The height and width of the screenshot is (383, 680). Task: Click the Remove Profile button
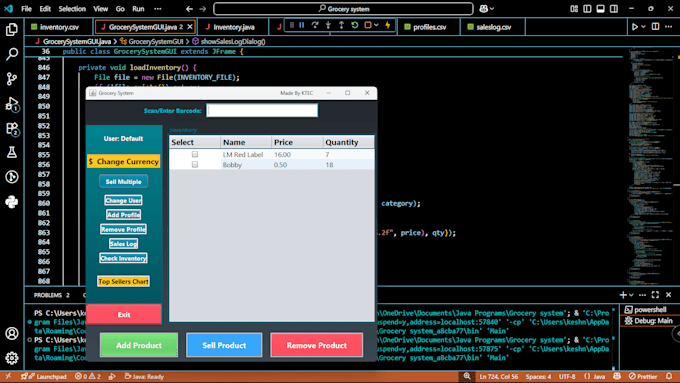tap(124, 229)
